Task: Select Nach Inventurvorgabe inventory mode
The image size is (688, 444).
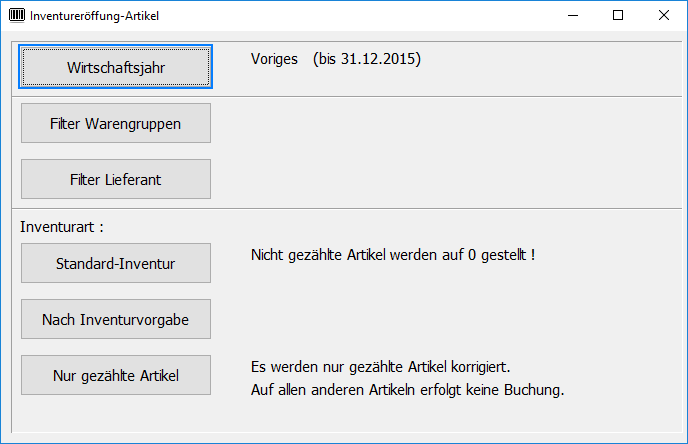Action: [x=116, y=320]
